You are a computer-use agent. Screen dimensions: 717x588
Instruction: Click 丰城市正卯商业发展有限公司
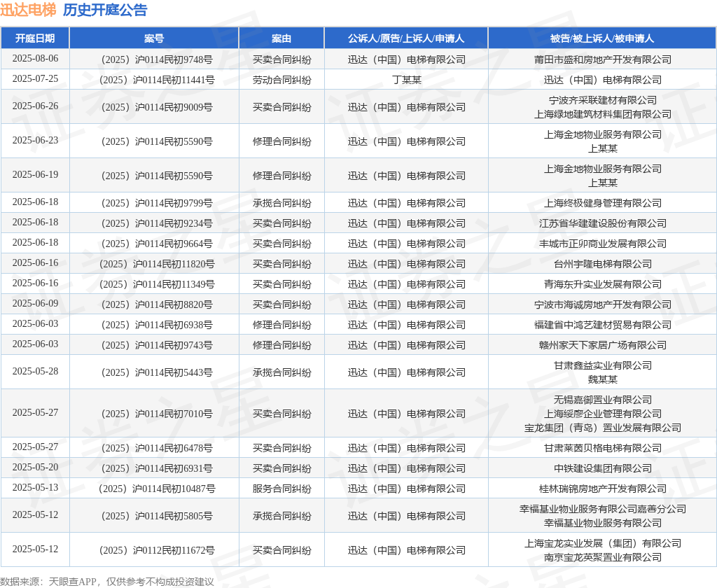tap(603, 244)
